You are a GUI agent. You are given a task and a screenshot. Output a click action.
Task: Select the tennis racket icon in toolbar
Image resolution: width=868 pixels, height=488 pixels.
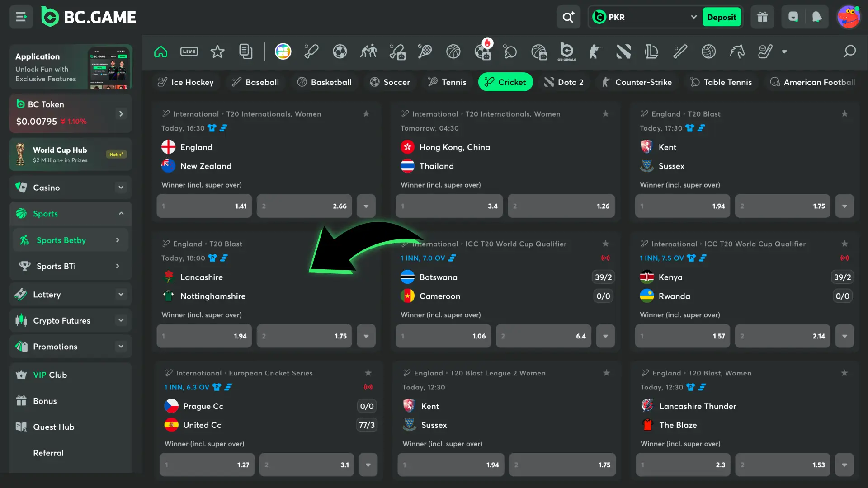click(425, 52)
